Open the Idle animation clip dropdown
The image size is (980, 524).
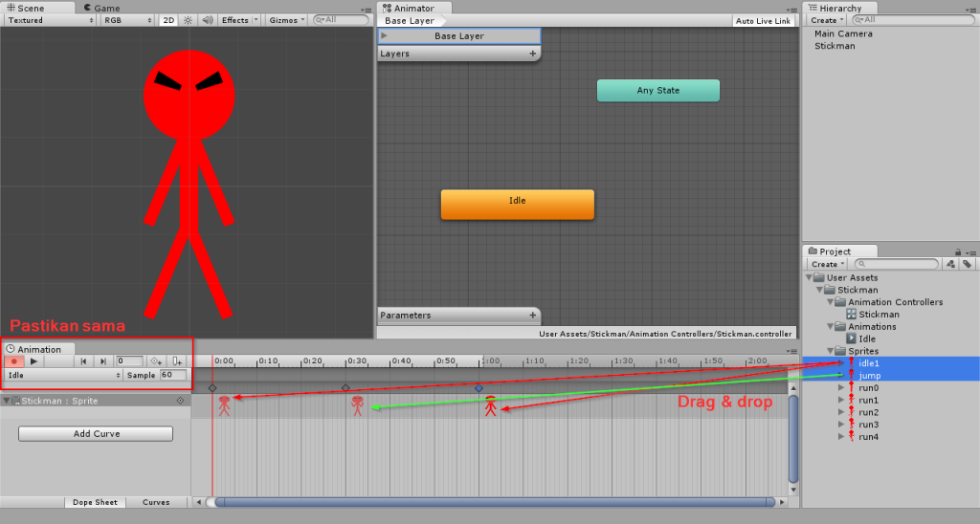[x=63, y=376]
